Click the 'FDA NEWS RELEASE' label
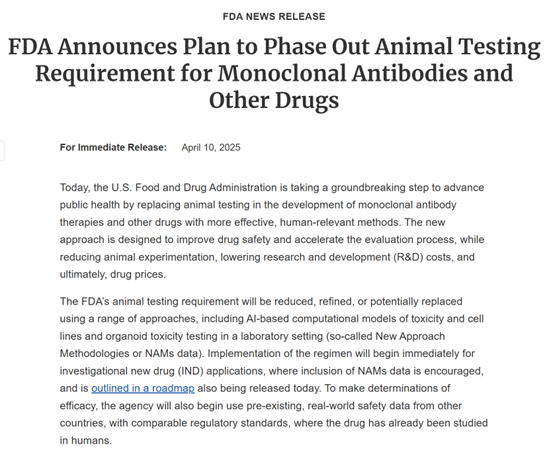This screenshot has height=455, width=553. click(274, 17)
